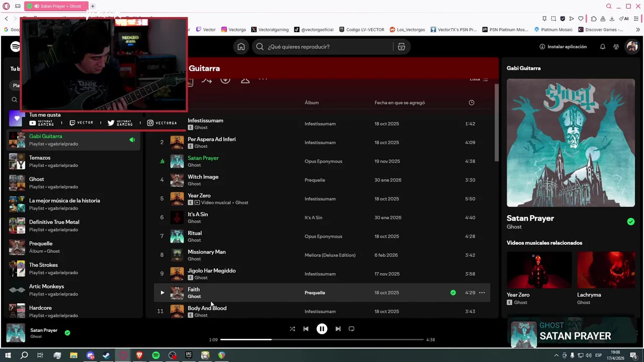Open Artic Monkeys playlist in sidebar
Viewport: 644px width, 362px height.
point(73,290)
